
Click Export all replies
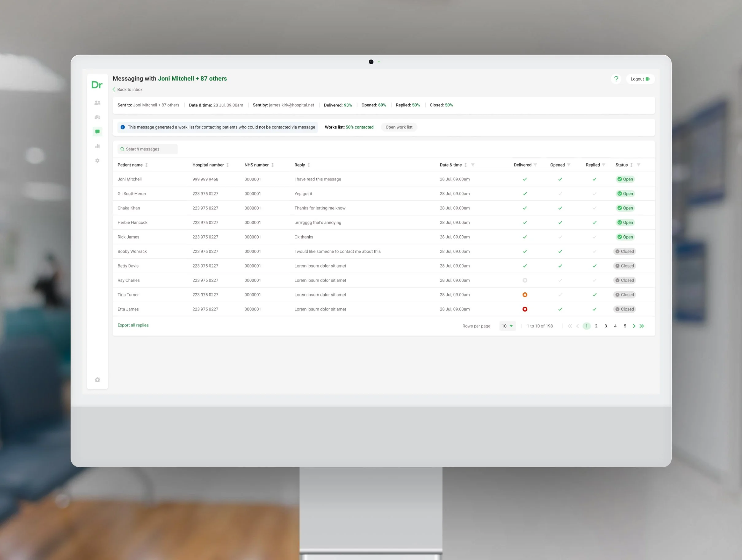pos(133,325)
